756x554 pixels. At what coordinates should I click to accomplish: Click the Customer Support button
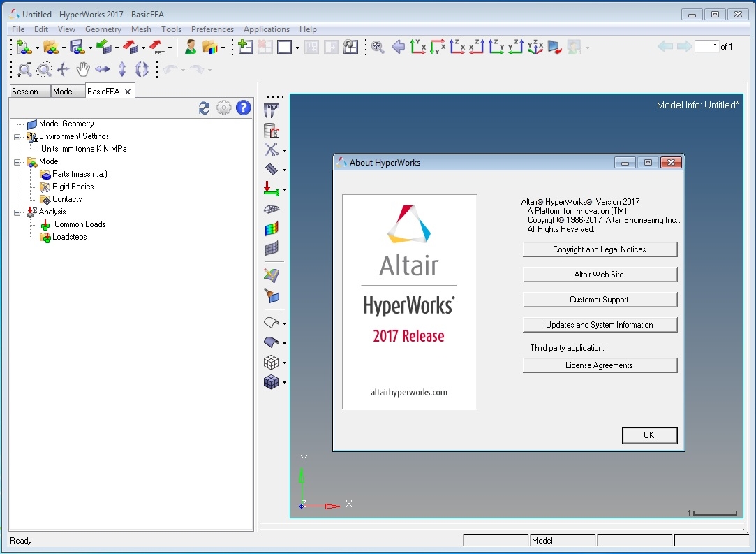pos(600,300)
